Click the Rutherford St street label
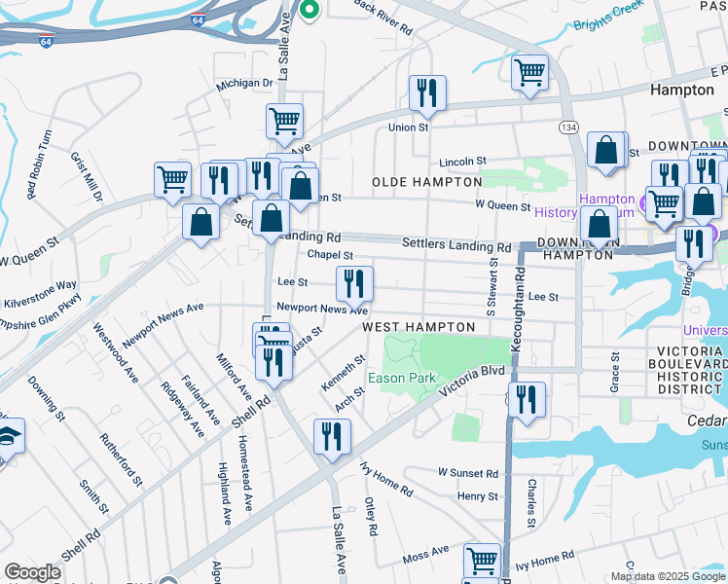 (122, 459)
